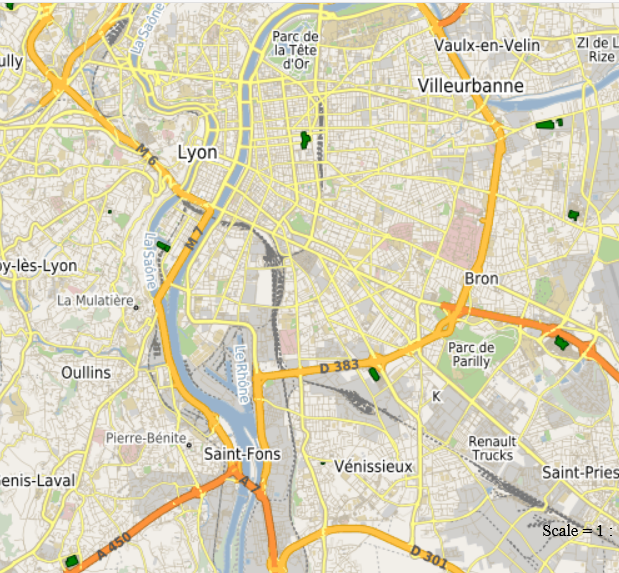Click the Bron town label
Viewport: 619px width, 573px height.
click(x=481, y=279)
